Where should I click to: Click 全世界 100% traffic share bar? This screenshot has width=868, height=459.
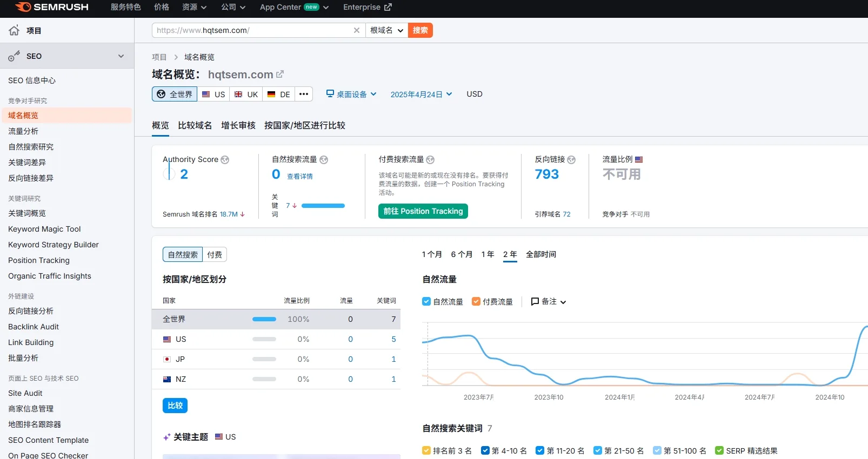[x=264, y=319]
